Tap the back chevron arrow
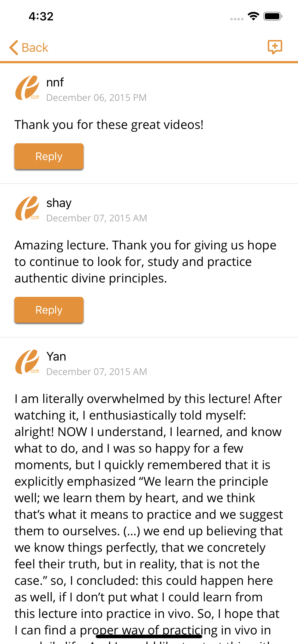 coord(14,47)
